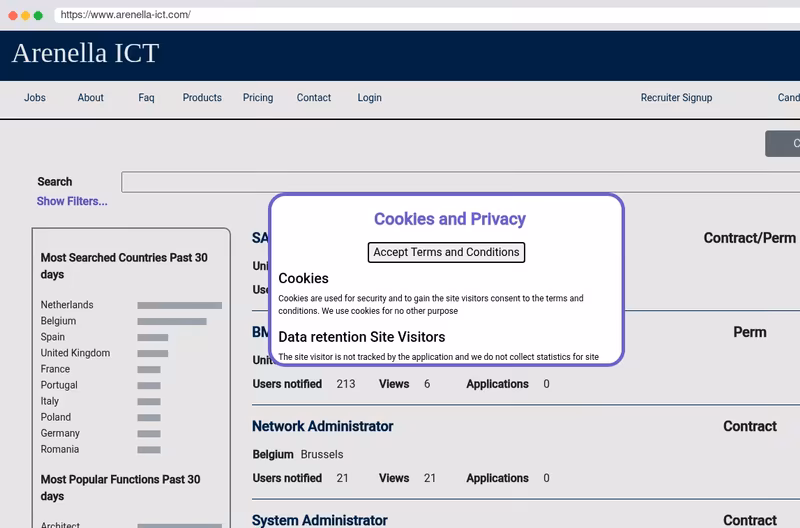Open the Login page
Screen dimensions: 800x528
pos(369,97)
